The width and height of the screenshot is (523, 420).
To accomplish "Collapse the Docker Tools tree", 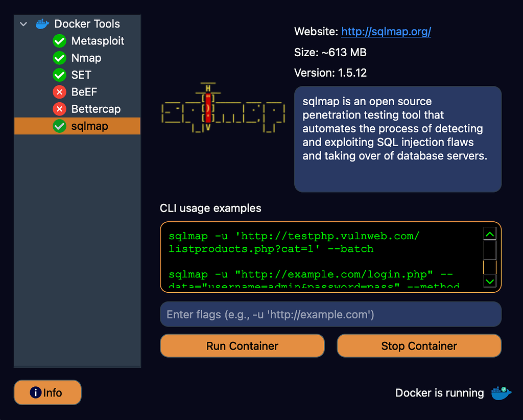I will point(23,24).
